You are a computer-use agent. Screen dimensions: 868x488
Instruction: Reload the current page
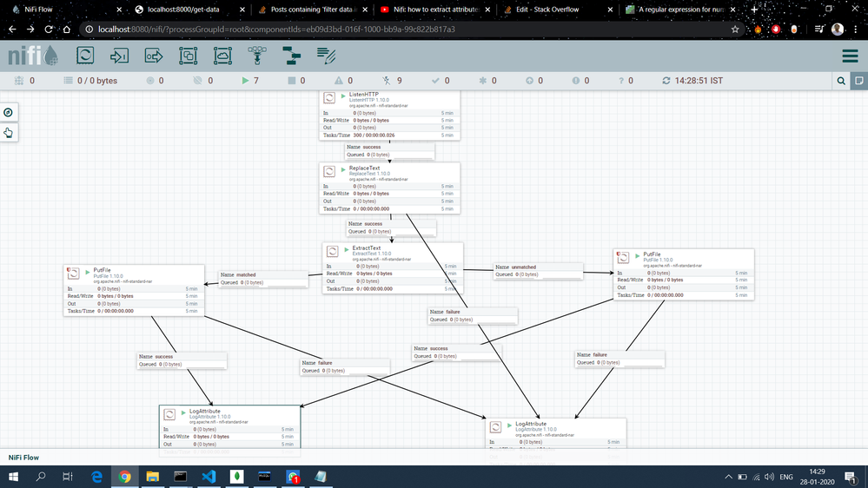(x=49, y=30)
